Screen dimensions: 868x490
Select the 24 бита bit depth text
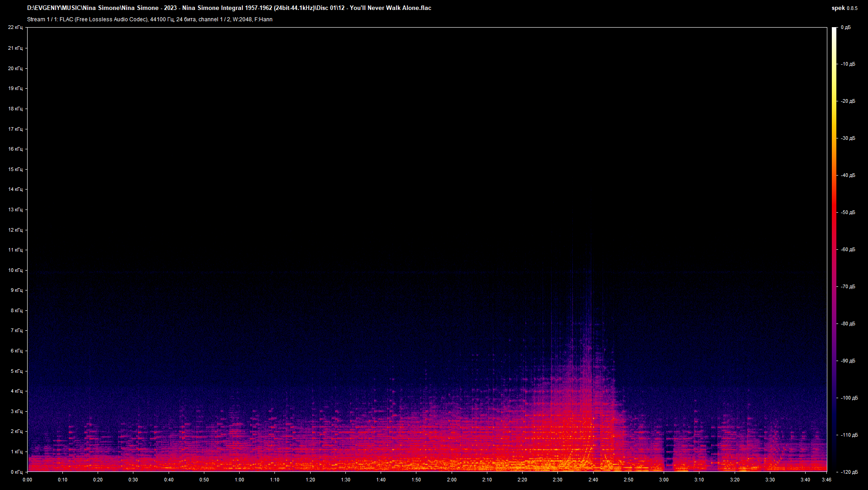point(185,19)
